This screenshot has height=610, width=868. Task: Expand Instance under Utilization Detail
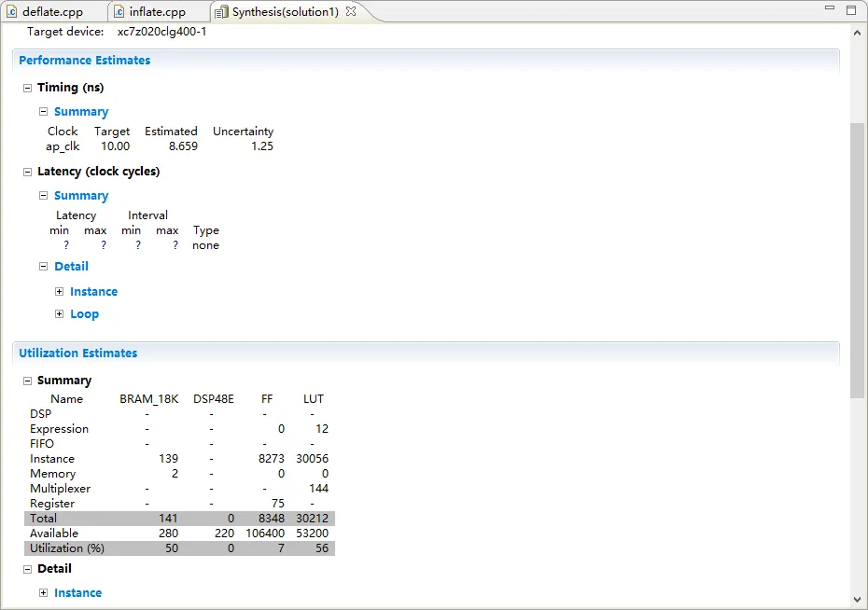[x=44, y=593]
